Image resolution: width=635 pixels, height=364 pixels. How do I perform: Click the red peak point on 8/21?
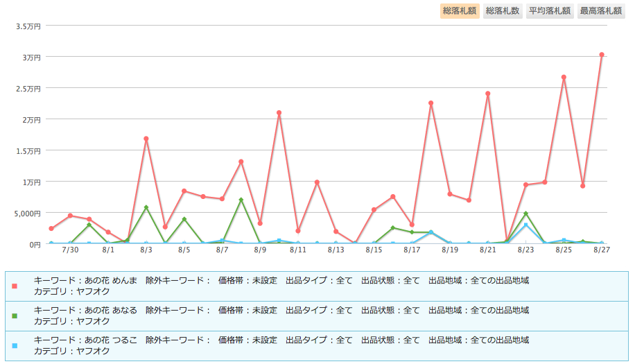pyautogui.click(x=488, y=94)
